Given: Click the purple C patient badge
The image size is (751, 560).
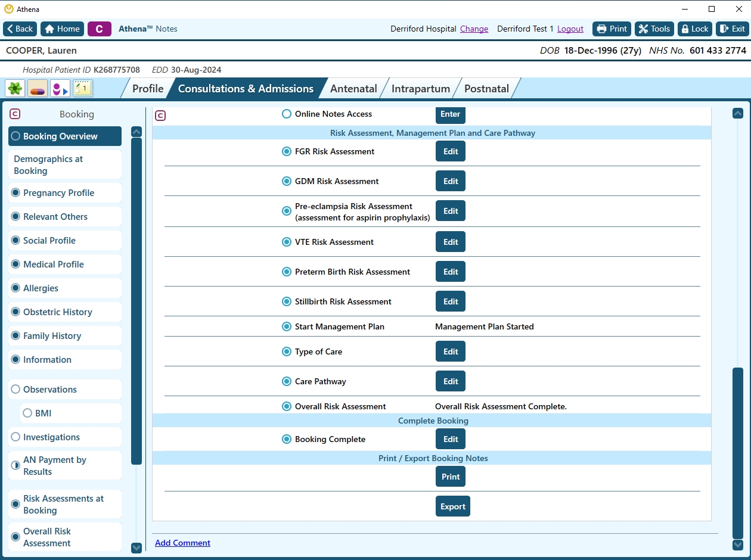Looking at the screenshot, I should (100, 29).
